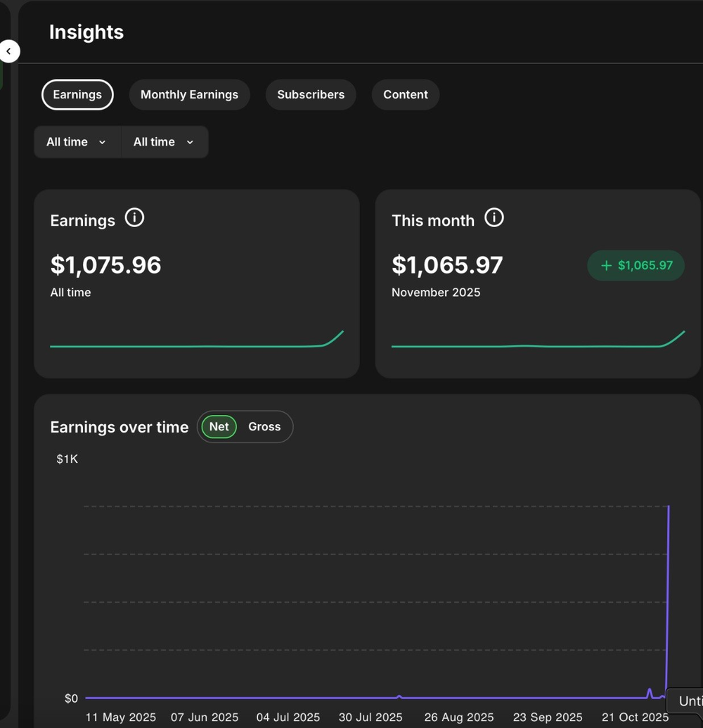Click the caret on the second All time filter
Viewport: 703px width, 728px height.
tap(188, 141)
